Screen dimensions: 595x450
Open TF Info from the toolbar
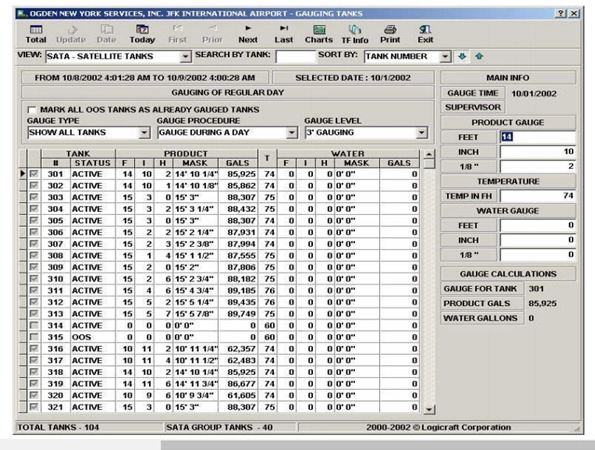pos(355,34)
